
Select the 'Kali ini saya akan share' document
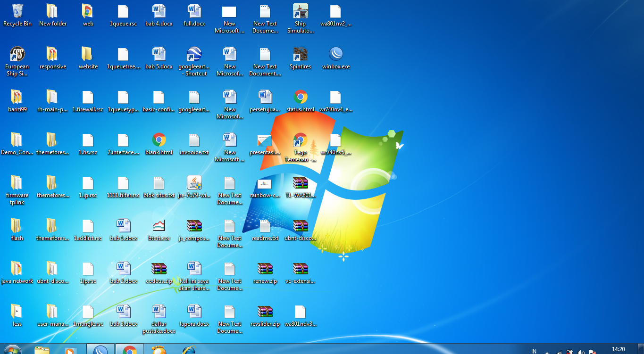194,269
